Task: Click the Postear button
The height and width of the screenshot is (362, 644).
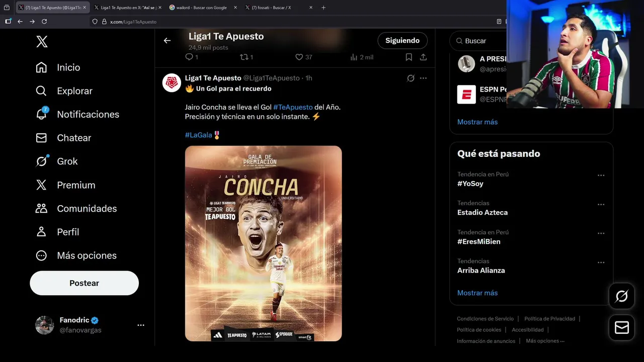Action: (84, 283)
